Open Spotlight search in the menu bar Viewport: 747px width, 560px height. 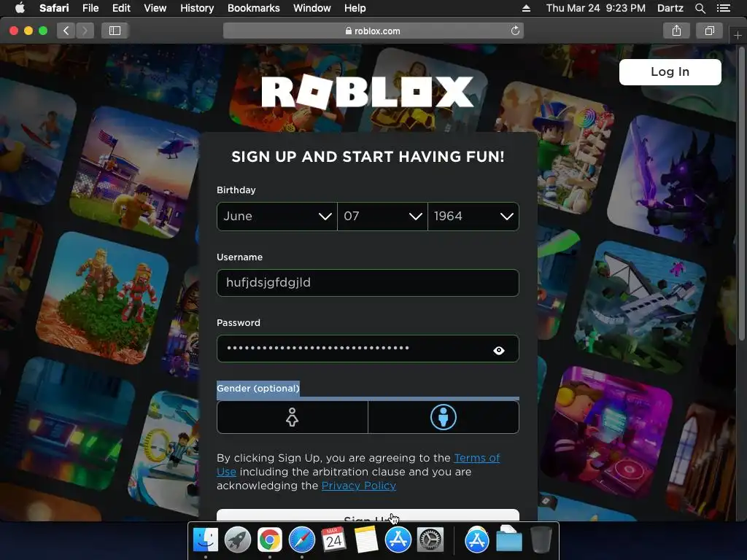point(700,8)
